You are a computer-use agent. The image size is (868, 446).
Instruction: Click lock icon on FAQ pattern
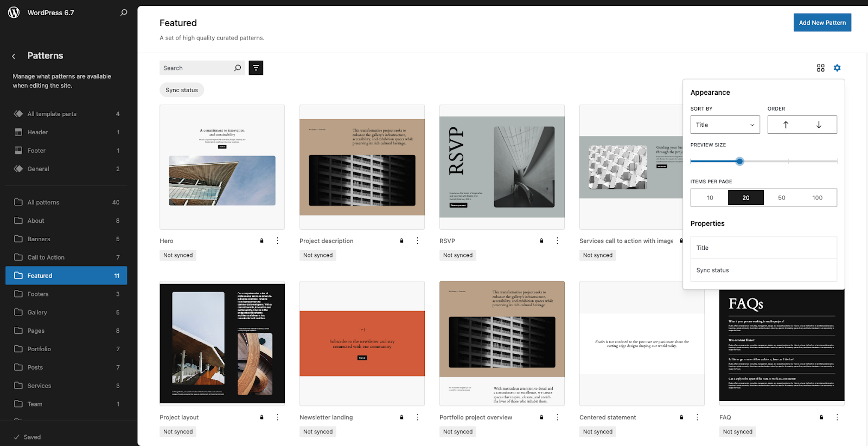tap(821, 417)
